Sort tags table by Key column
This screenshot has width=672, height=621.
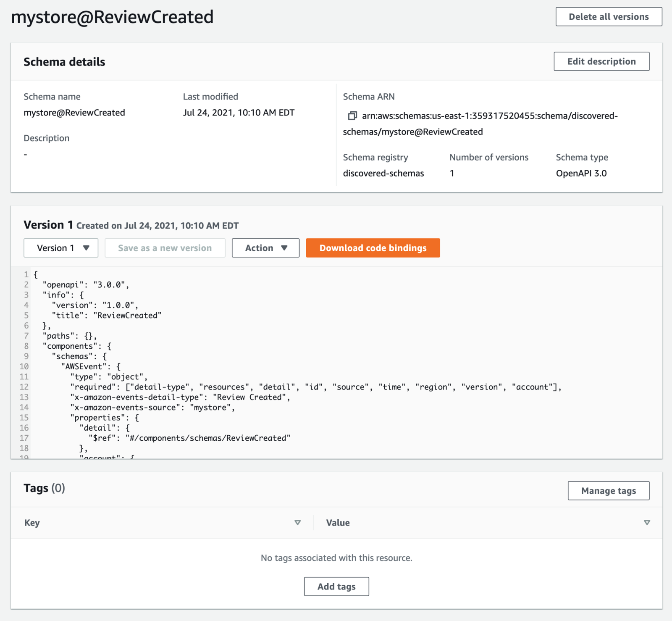tap(297, 523)
